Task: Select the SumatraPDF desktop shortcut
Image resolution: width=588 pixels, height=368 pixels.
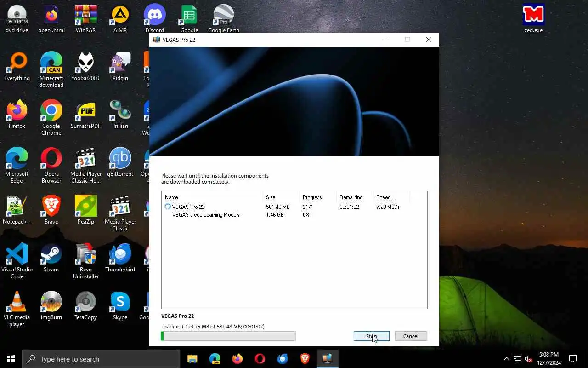Action: click(x=86, y=115)
